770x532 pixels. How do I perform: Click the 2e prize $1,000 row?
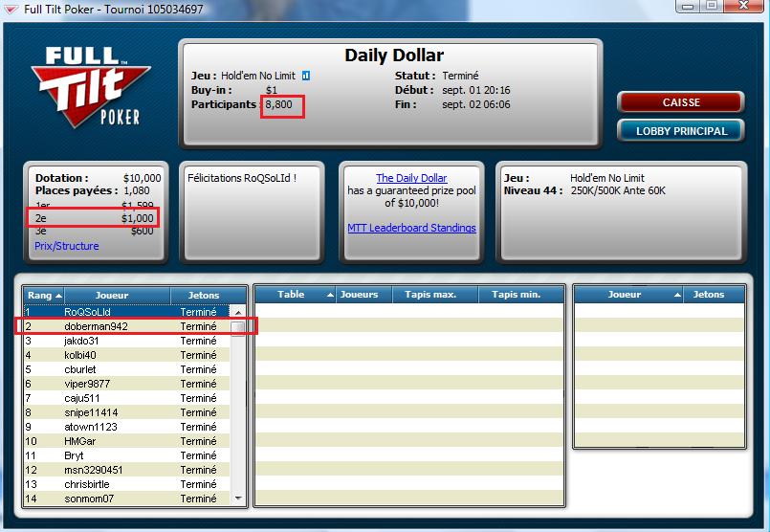click(94, 218)
